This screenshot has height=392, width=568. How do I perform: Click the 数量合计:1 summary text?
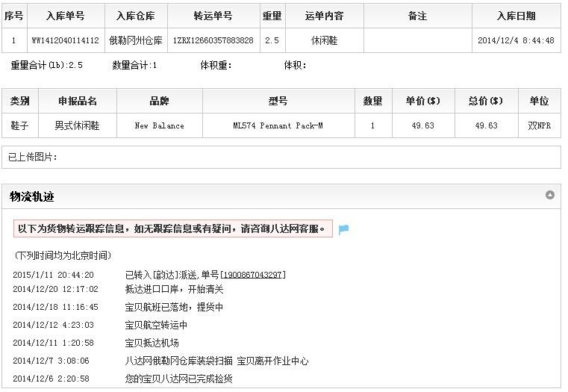coord(134,65)
